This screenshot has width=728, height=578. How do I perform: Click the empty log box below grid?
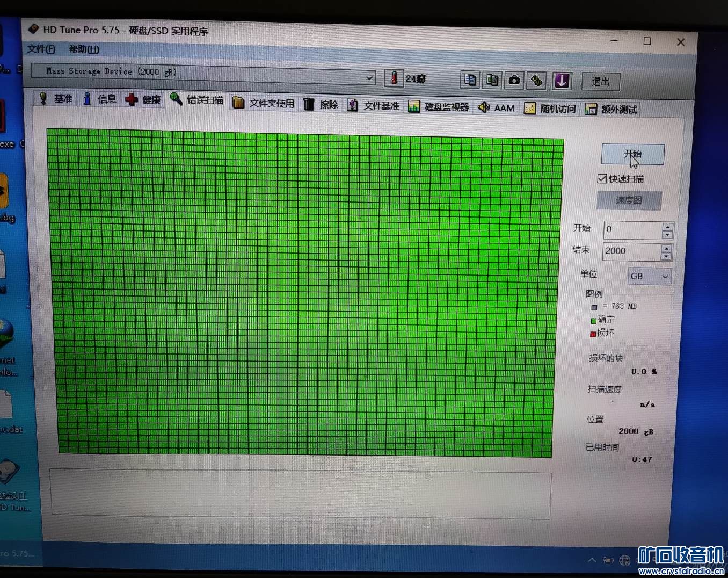tap(301, 494)
